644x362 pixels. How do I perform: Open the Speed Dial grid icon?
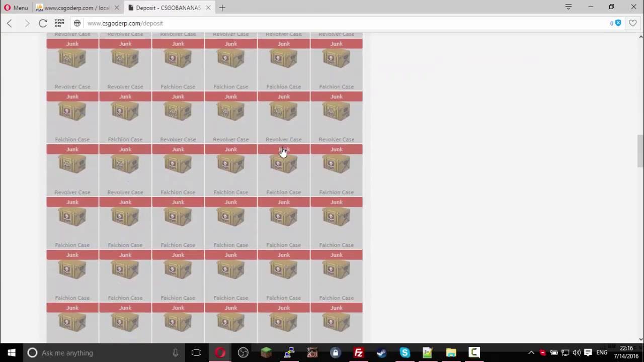tap(59, 23)
